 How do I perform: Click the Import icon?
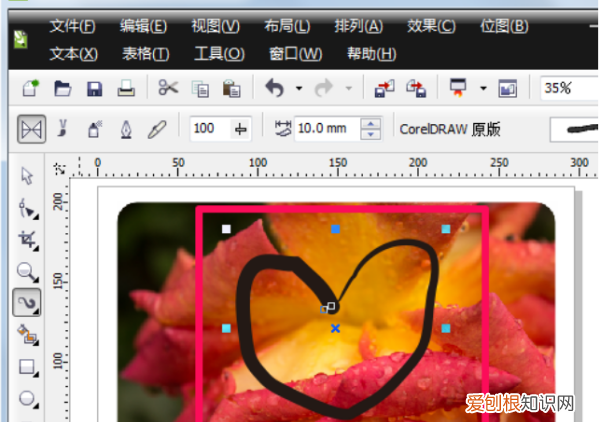[x=383, y=89]
